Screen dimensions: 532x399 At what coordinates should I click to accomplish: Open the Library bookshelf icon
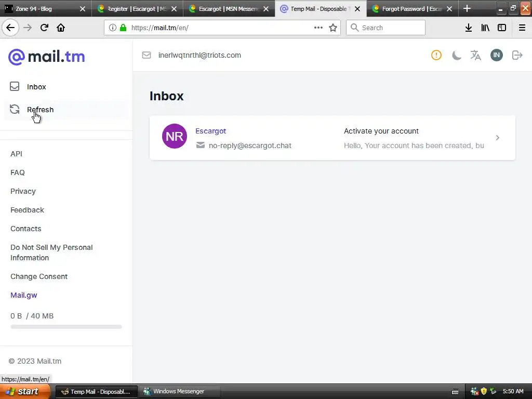coord(485,28)
